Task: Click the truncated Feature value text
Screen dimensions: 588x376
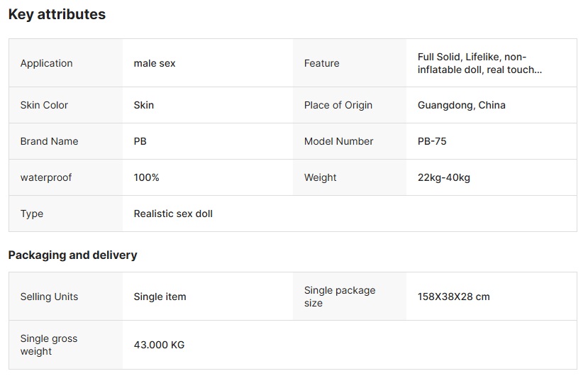Action: tap(479, 63)
